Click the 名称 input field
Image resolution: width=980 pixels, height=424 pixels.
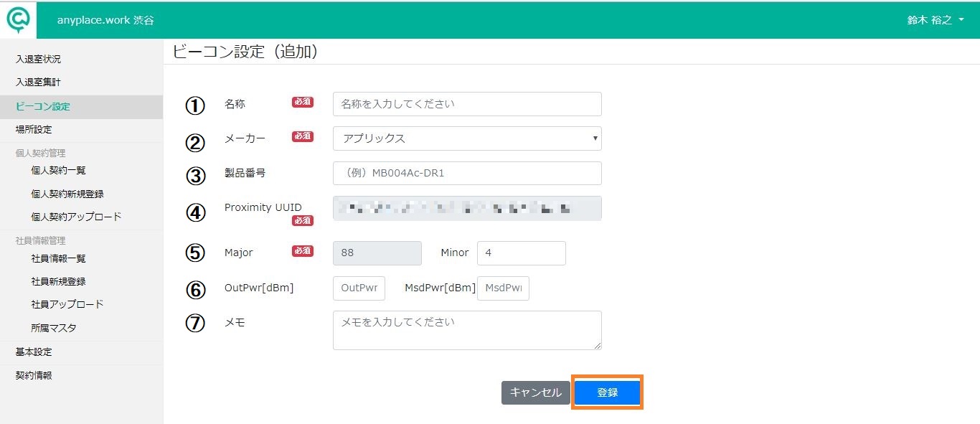467,104
